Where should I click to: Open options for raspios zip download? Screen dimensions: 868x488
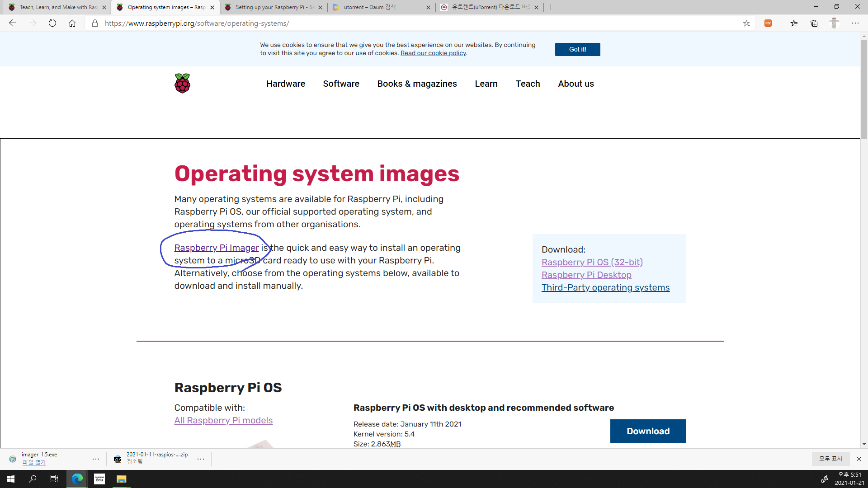point(201,459)
